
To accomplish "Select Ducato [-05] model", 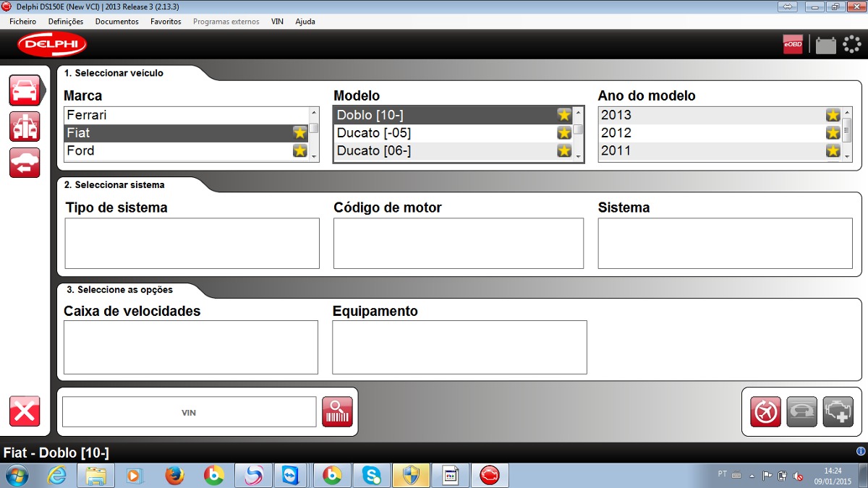I will tap(454, 133).
